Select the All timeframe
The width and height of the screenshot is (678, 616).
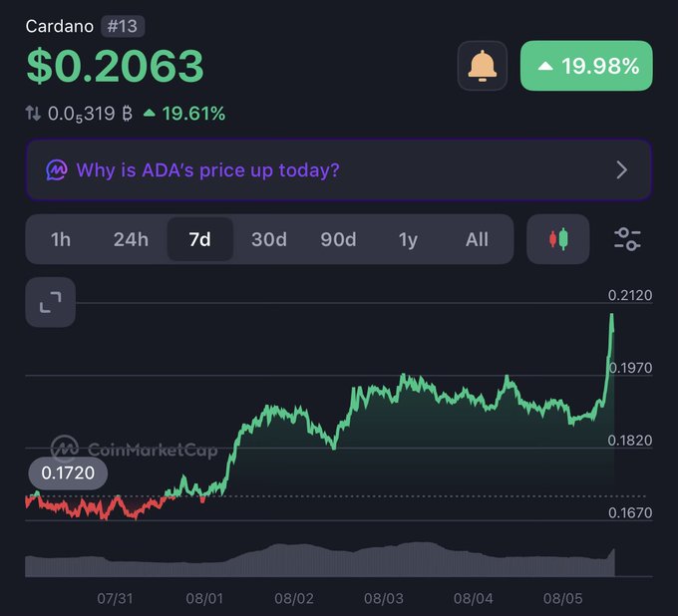[x=477, y=239]
